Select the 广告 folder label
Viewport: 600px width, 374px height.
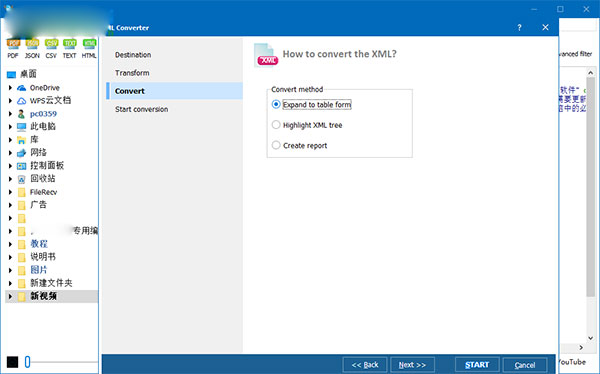click(38, 205)
